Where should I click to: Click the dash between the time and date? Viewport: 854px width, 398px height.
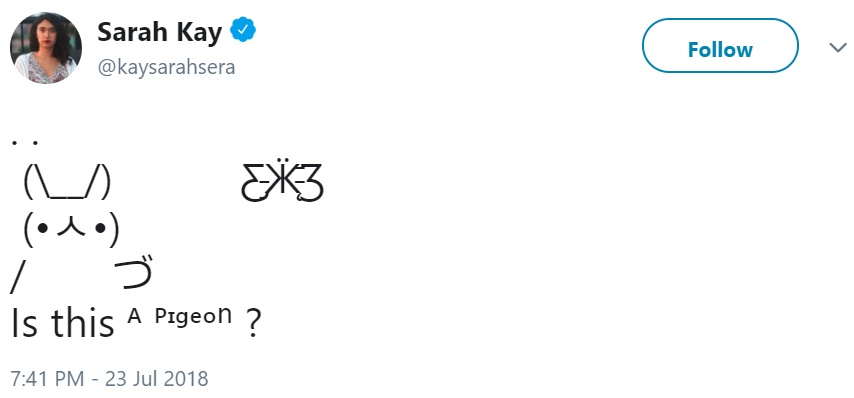(x=95, y=379)
